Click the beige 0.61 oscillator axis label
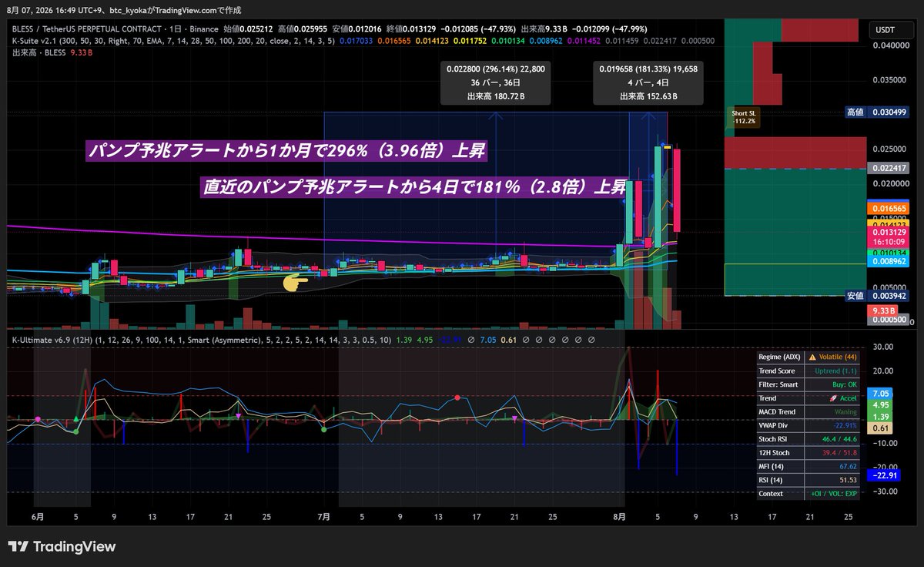The height and width of the screenshot is (567, 924). (x=881, y=428)
